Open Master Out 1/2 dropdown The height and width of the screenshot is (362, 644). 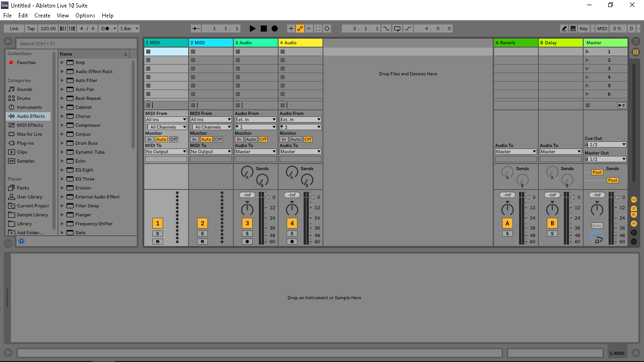(605, 159)
